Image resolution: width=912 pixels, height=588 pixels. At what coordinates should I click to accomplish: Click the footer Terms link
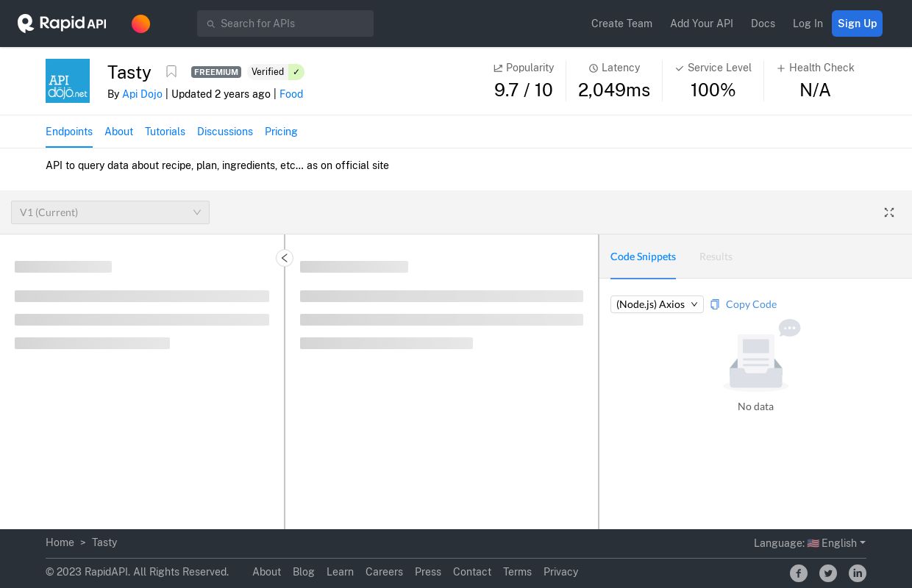coord(517,572)
